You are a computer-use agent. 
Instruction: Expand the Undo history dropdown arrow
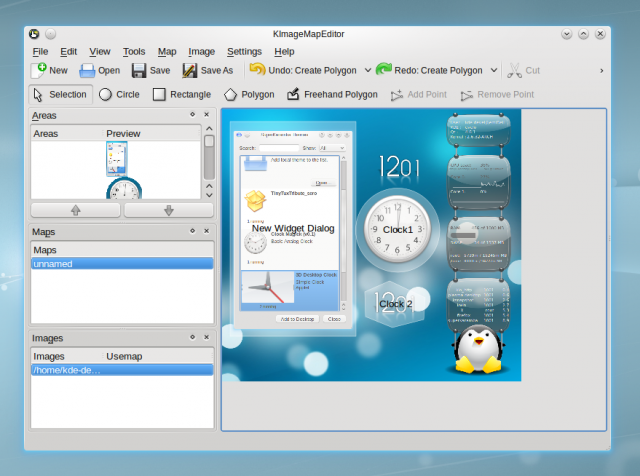(368, 71)
